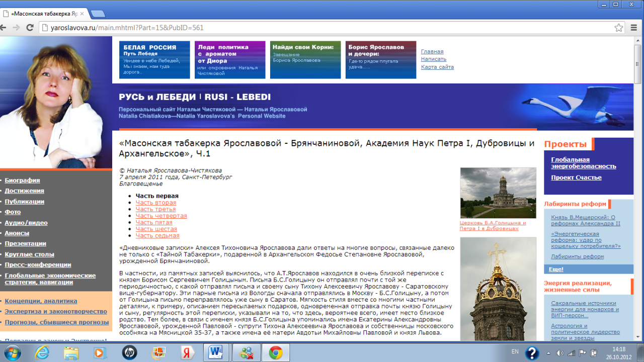Go to Часть пятая
Viewport: 644px width, 362px height.
click(154, 222)
